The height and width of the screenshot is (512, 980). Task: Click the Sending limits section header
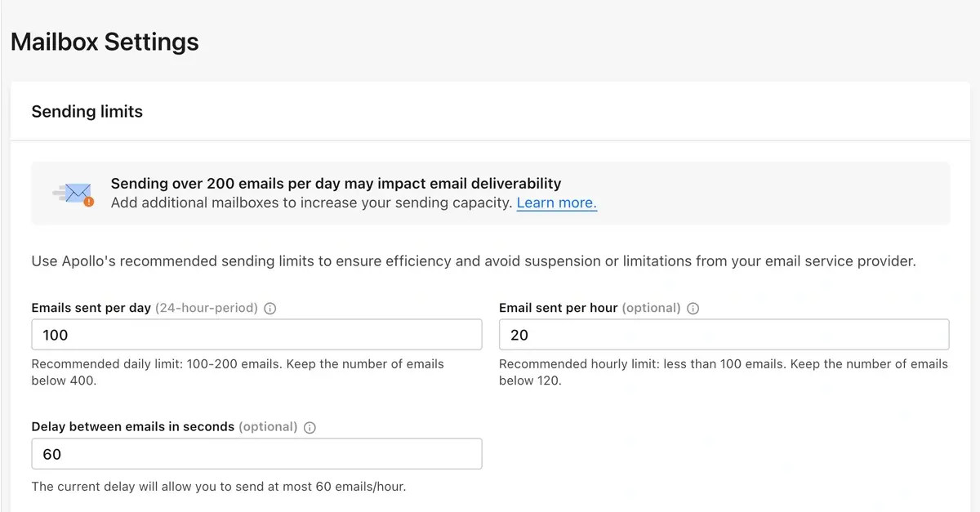[87, 112]
